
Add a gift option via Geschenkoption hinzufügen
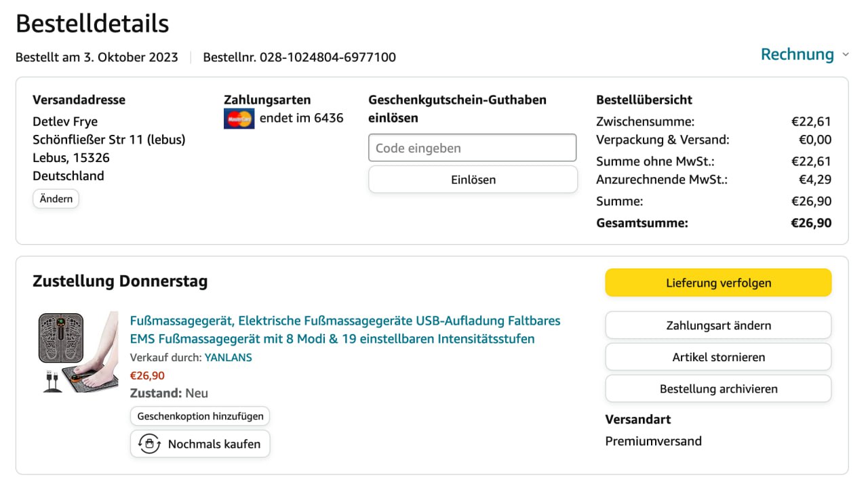pos(200,416)
